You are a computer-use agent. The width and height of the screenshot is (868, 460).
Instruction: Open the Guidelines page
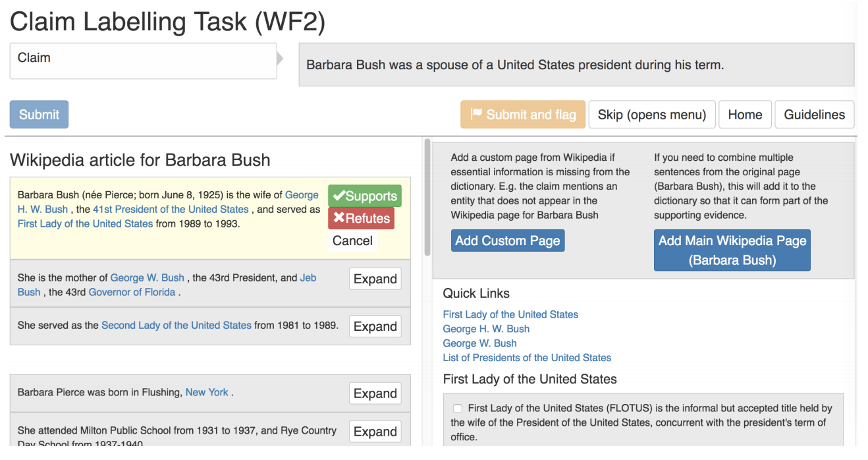814,115
